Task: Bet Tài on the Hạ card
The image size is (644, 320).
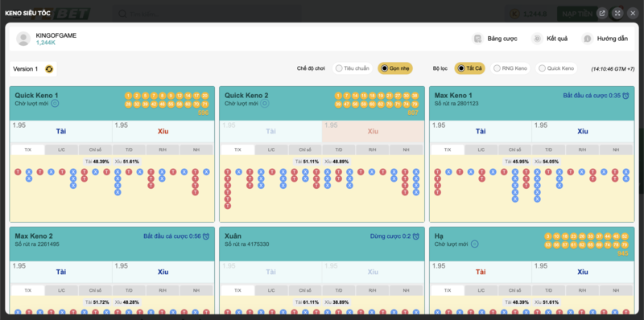Action: click(x=481, y=272)
